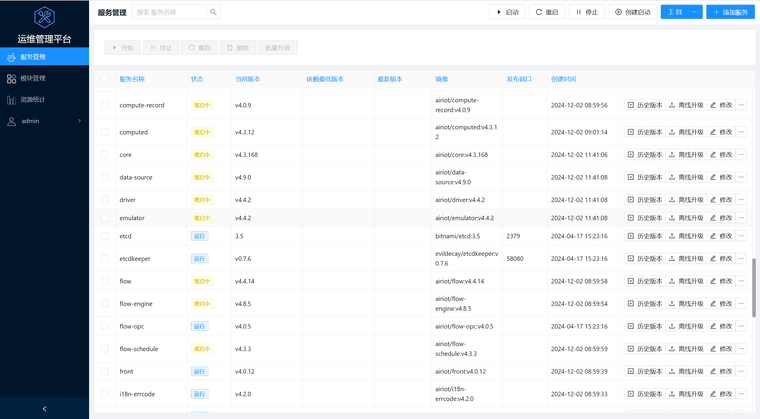This screenshot has height=419, width=760.
Task: Open 模块管理 in the sidebar
Action: pyautogui.click(x=33, y=78)
